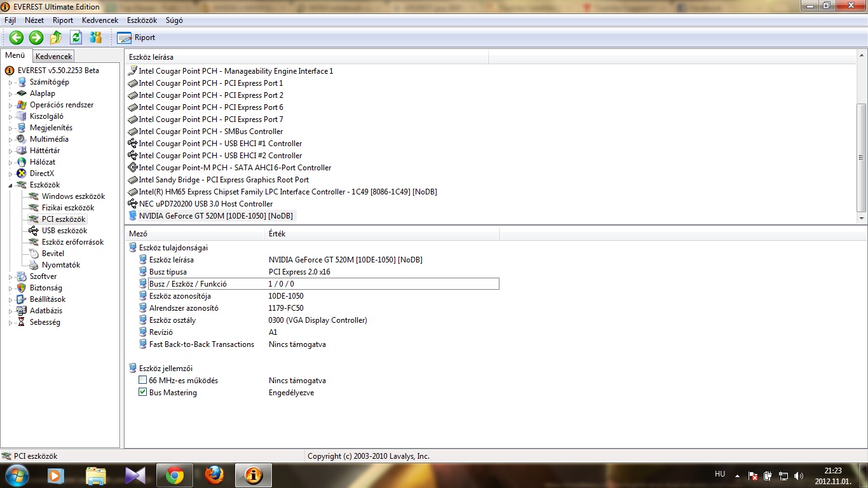This screenshot has width=868, height=488.
Task: Open Google Chrome from the taskbar
Action: tap(175, 475)
